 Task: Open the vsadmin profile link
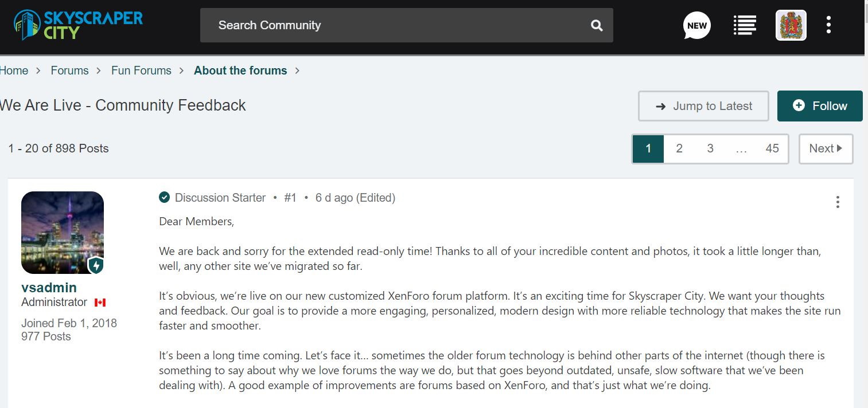pyautogui.click(x=49, y=288)
